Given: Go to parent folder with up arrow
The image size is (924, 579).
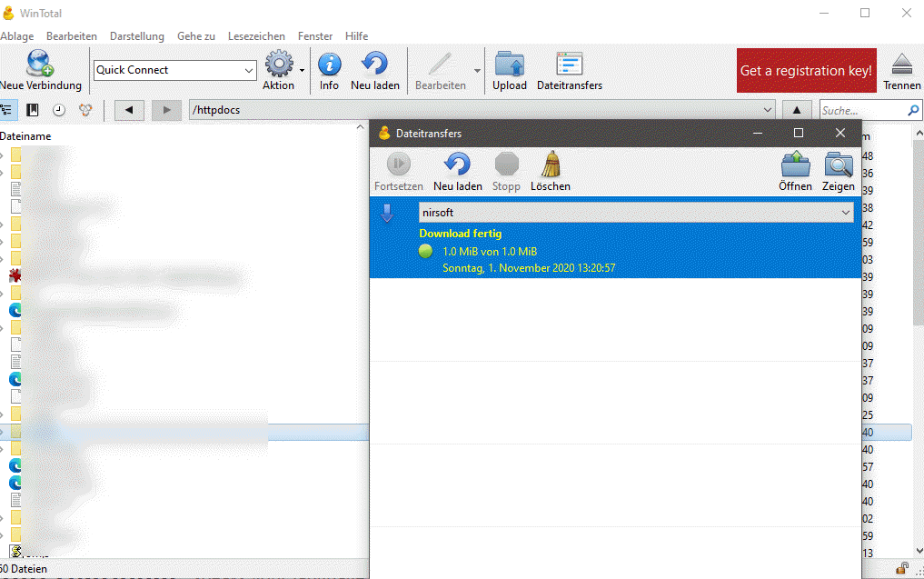Looking at the screenshot, I should tap(797, 110).
